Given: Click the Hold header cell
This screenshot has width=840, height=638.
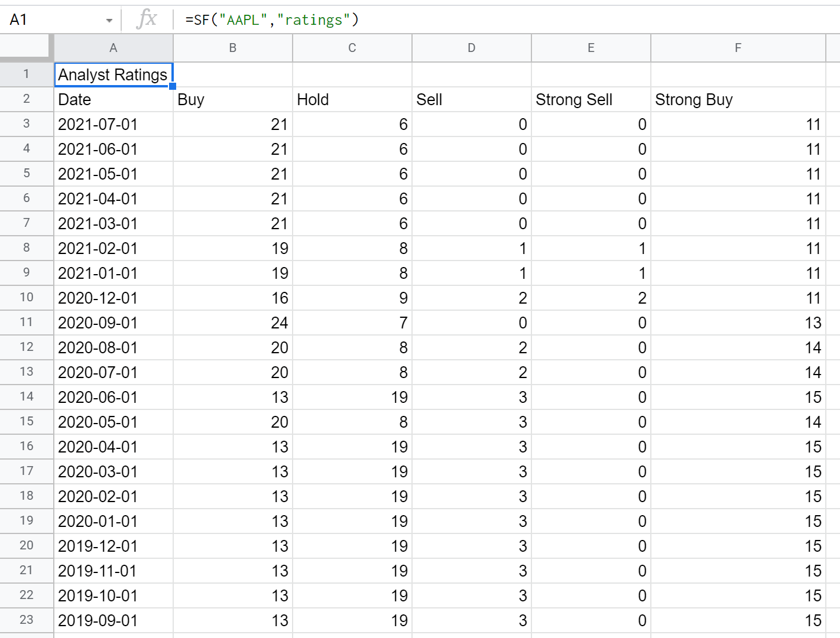Looking at the screenshot, I should pyautogui.click(x=352, y=100).
